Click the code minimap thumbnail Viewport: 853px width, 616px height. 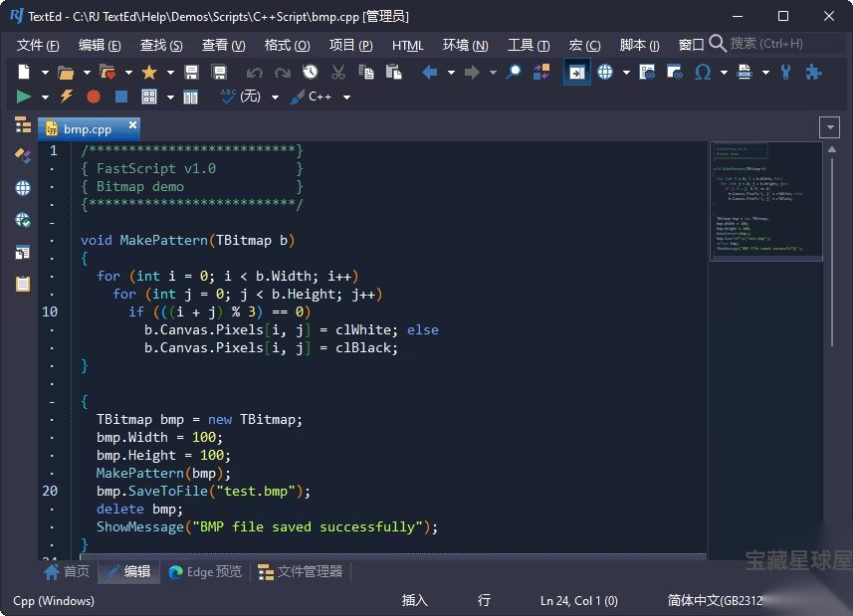point(765,201)
